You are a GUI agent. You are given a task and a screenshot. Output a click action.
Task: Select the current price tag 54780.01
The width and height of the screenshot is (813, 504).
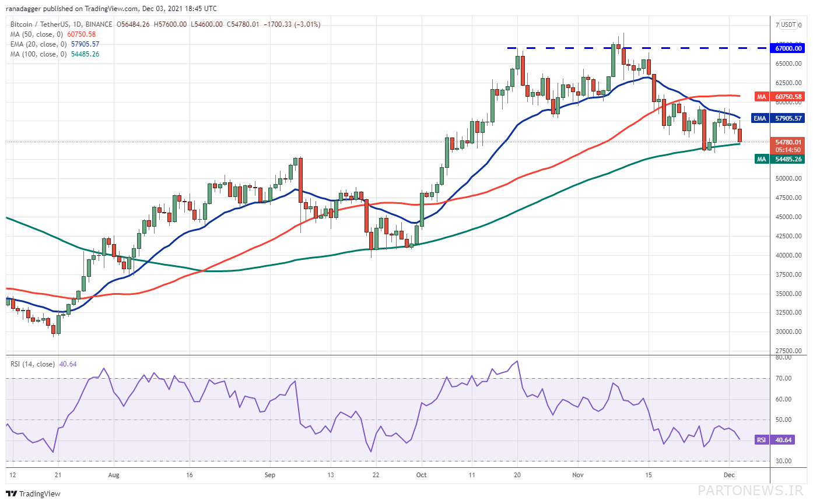pyautogui.click(x=788, y=146)
